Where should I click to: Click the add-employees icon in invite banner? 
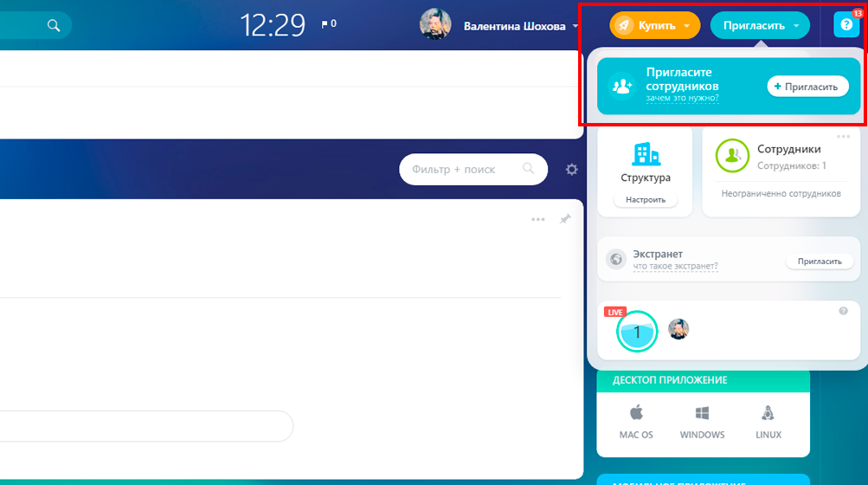click(622, 86)
